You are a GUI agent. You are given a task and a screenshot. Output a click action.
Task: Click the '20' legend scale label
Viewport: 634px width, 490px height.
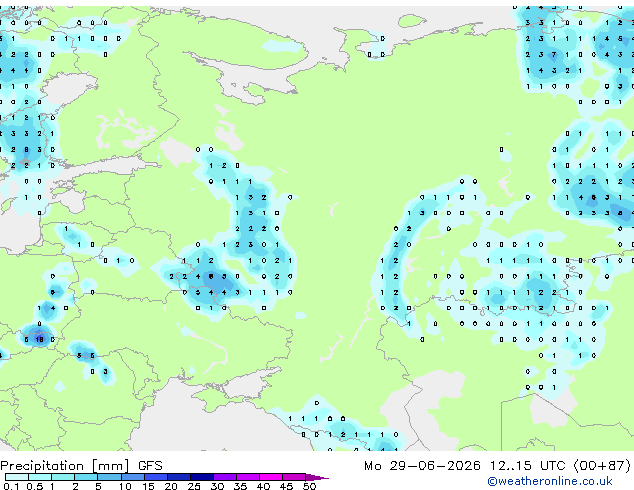(171, 486)
